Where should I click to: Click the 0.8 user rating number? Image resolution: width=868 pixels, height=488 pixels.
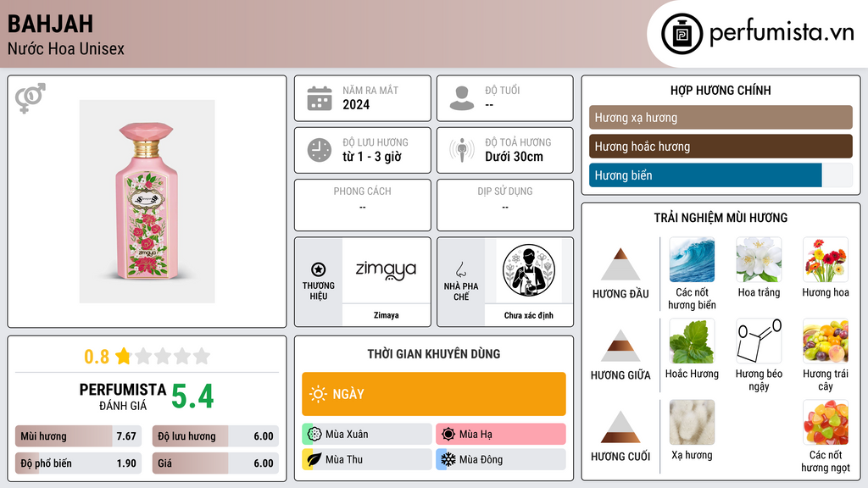coord(97,357)
